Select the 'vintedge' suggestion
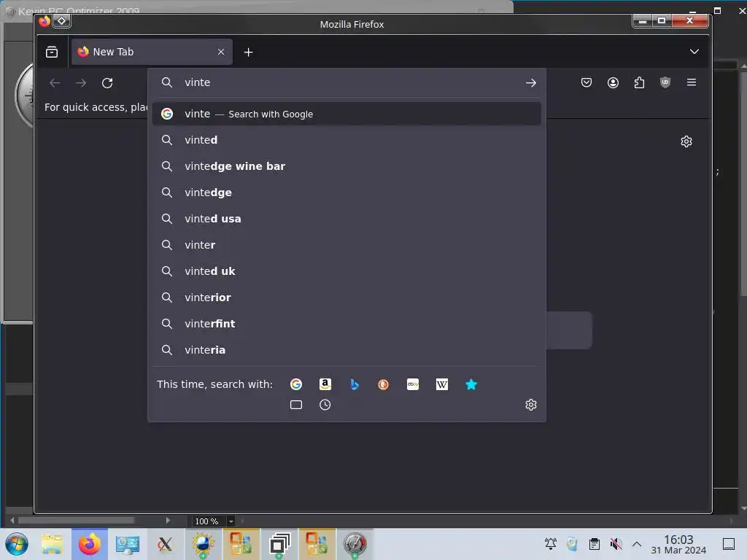This screenshot has width=747, height=560. click(x=347, y=192)
